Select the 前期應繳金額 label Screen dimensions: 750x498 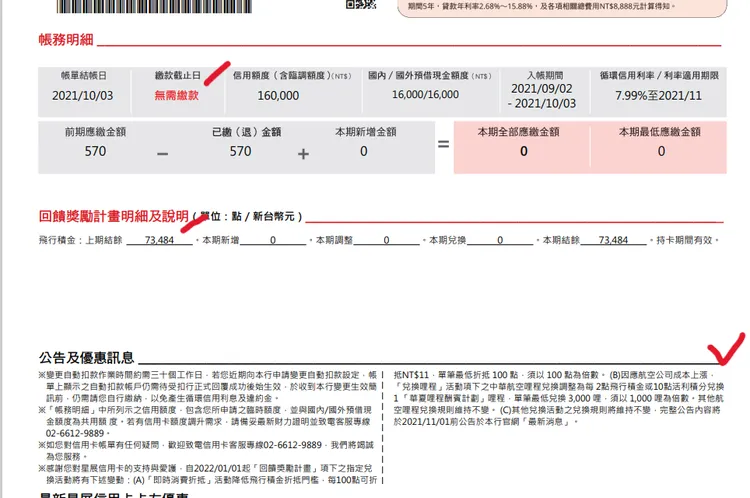(x=96, y=132)
